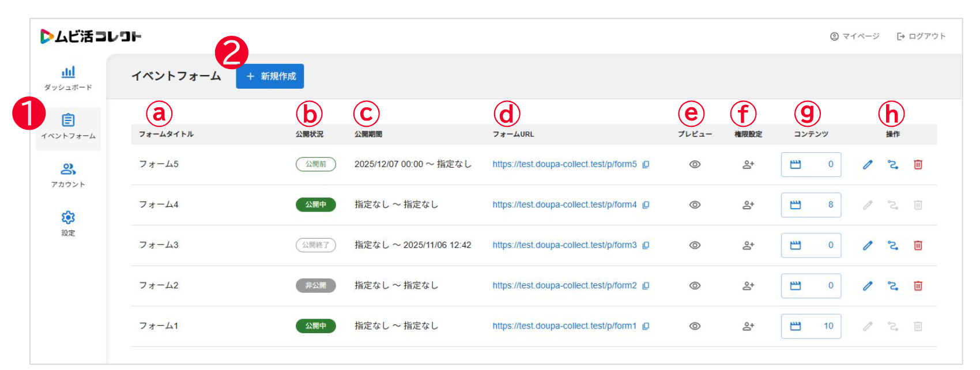
Task: Delete フォーム3 with the trash icon
Action: [x=918, y=245]
